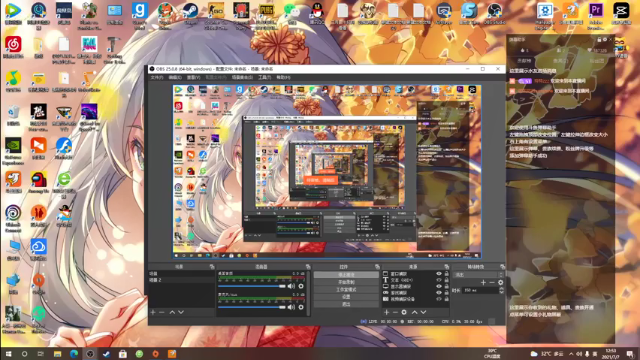This screenshot has height=360, width=640.
Task: Remove scene transition with minus icon
Action: tap(492, 282)
